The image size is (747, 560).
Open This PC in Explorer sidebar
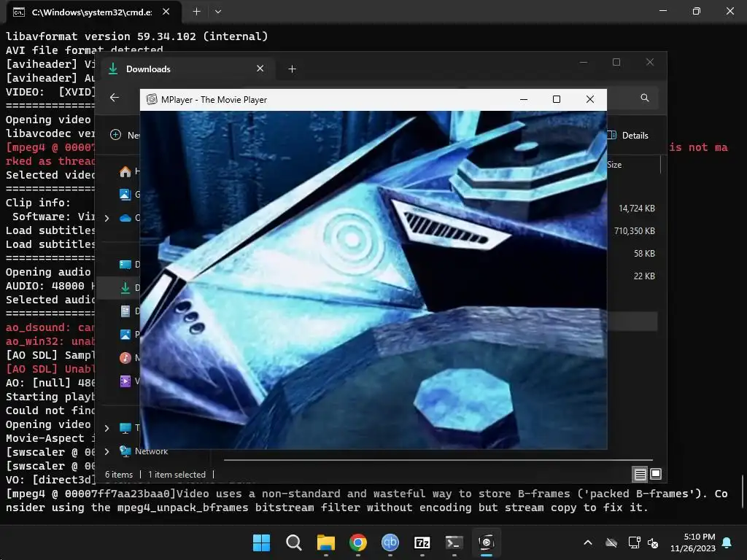click(x=125, y=428)
